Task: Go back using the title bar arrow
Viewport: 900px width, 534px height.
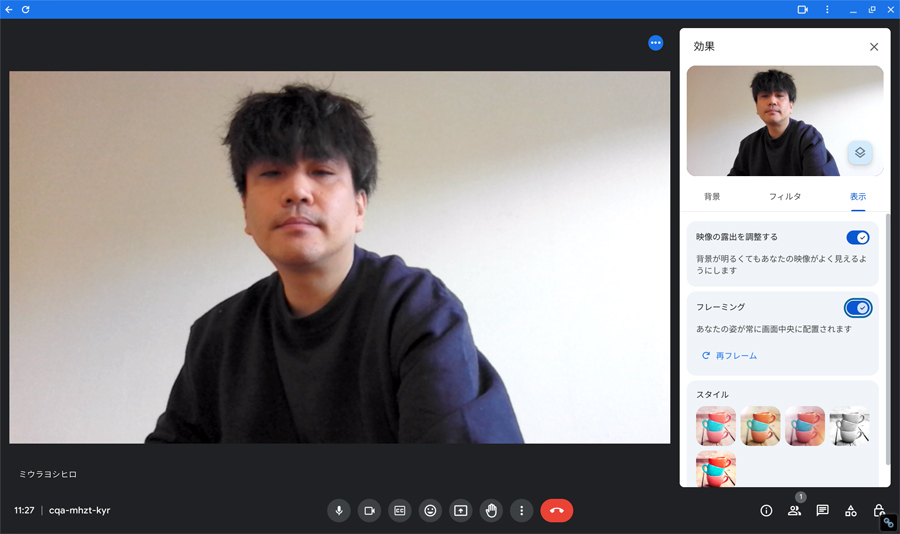Action: tap(9, 10)
